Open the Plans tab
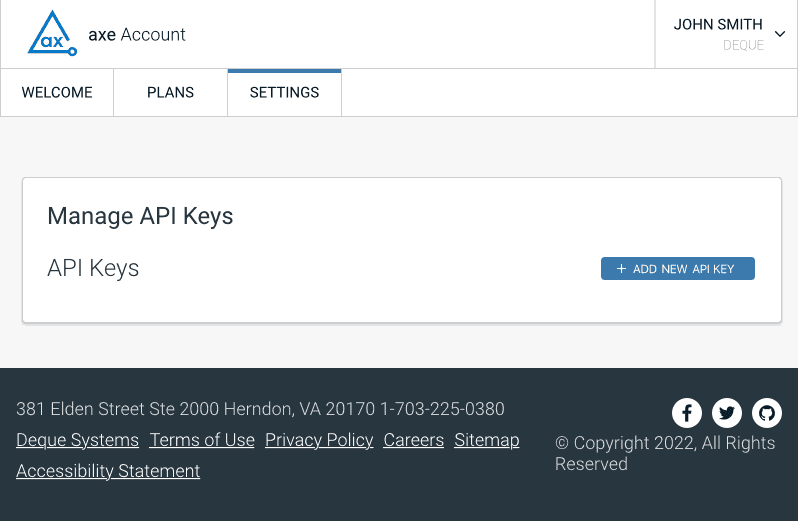Image resolution: width=798 pixels, height=521 pixels. click(170, 93)
